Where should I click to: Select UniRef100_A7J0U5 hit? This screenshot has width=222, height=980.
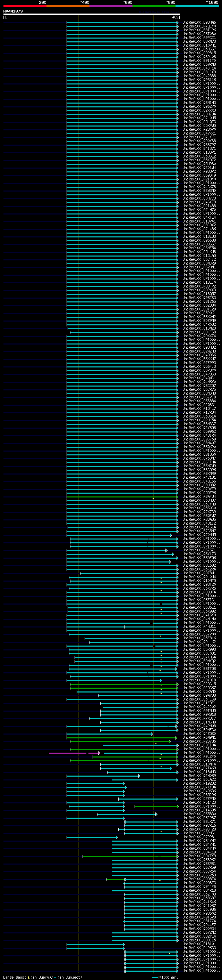tap(199, 118)
